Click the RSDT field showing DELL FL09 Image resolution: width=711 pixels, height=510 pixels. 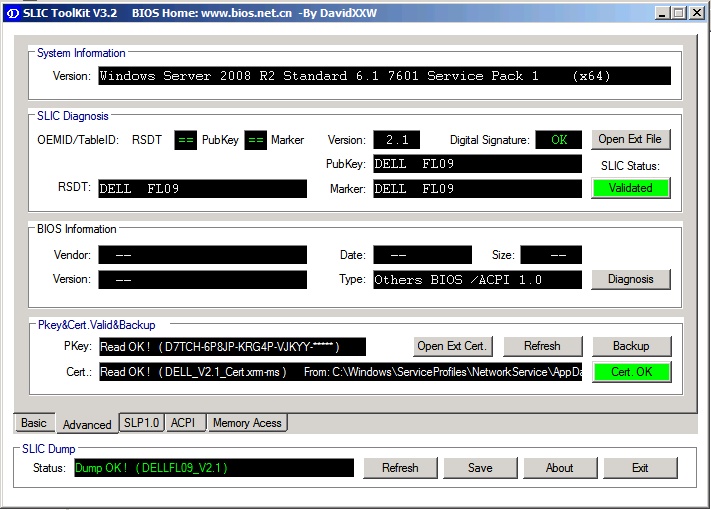(x=203, y=189)
